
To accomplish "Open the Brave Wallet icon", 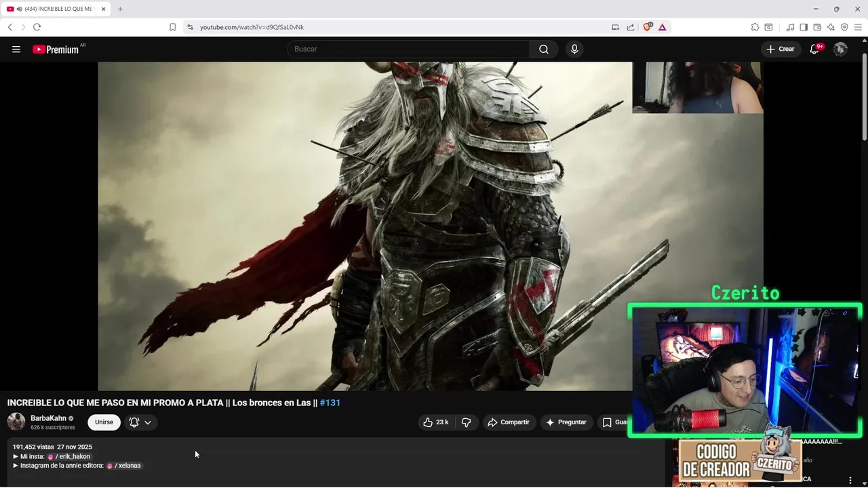I will [x=817, y=27].
